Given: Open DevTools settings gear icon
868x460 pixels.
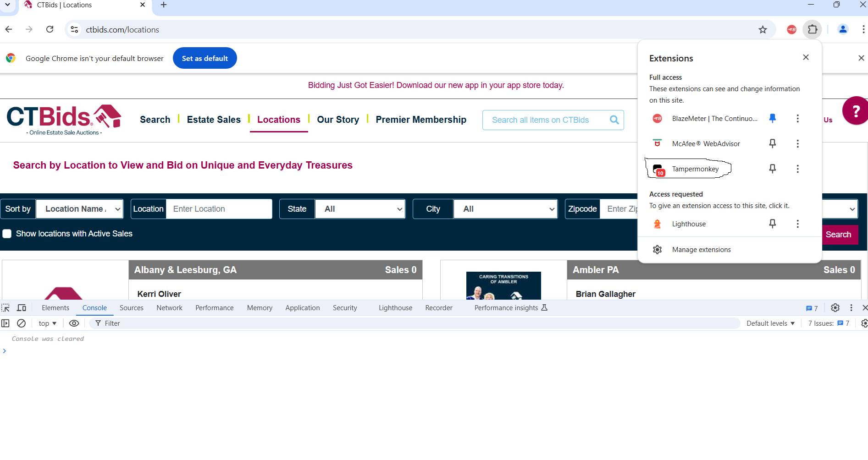Looking at the screenshot, I should point(835,308).
